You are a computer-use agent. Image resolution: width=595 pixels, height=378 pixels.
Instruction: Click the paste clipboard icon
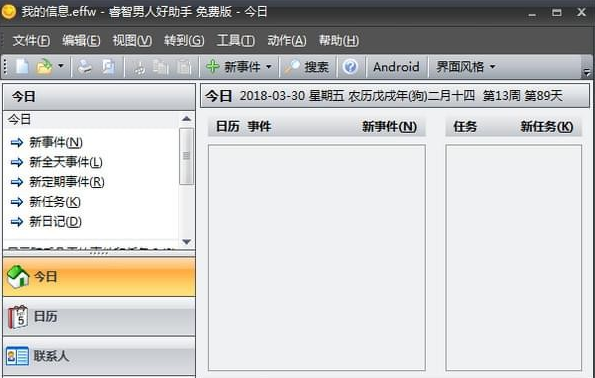point(184,67)
